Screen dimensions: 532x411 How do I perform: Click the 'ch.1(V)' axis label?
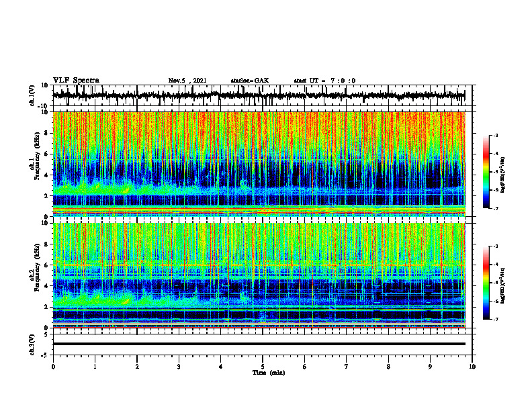[x=32, y=95]
